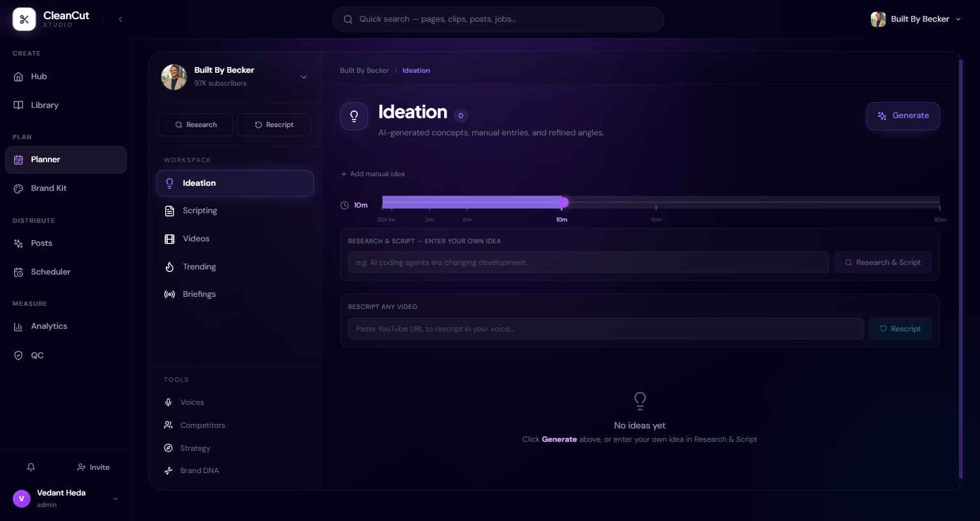Click the Brand Kit palette icon
This screenshot has width=980, height=521.
[19, 188]
